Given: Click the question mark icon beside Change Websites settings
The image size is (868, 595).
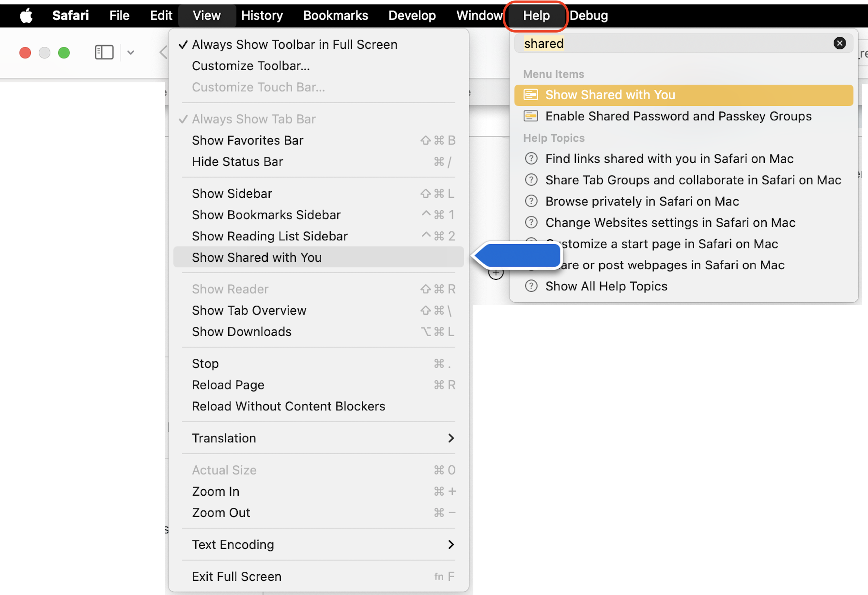Looking at the screenshot, I should point(531,222).
